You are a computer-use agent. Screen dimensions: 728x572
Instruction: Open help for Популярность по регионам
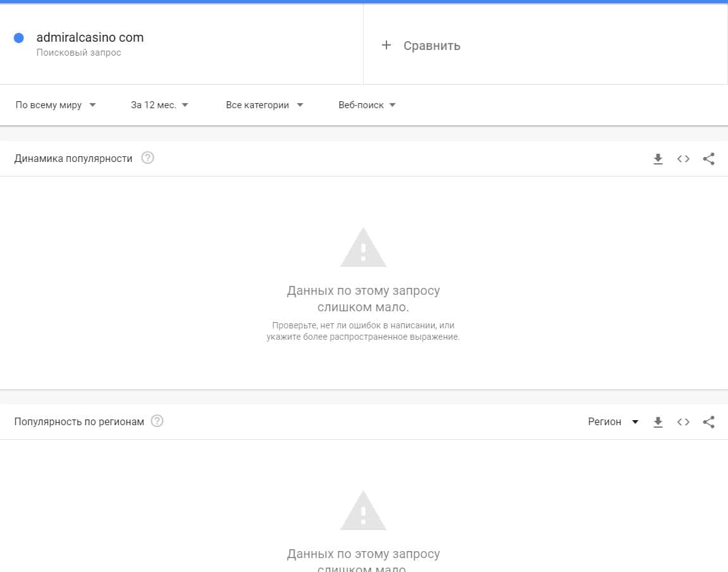pyautogui.click(x=157, y=421)
